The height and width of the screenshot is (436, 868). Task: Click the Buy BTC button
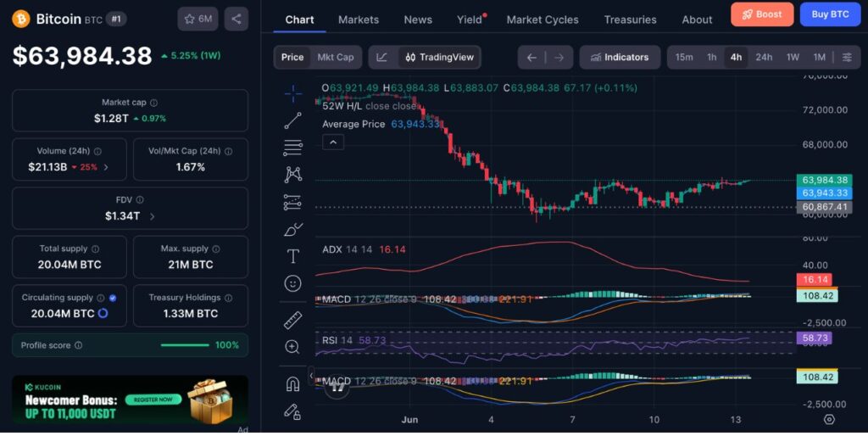(x=830, y=14)
